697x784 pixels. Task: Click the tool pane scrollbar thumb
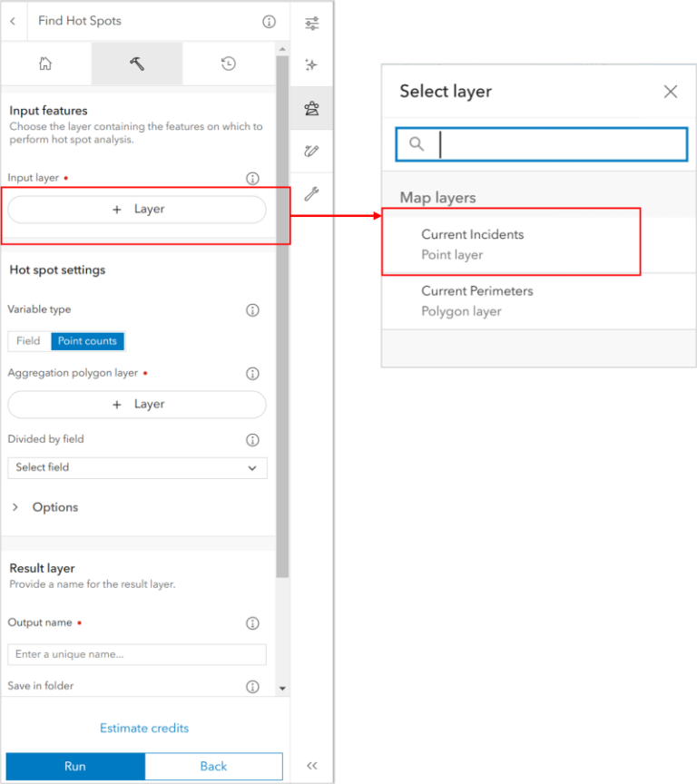tap(282, 316)
